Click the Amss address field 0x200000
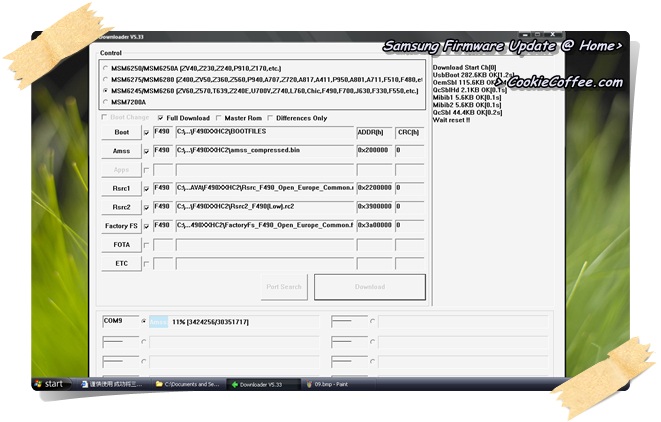This screenshot has height=422, width=661. tap(374, 151)
